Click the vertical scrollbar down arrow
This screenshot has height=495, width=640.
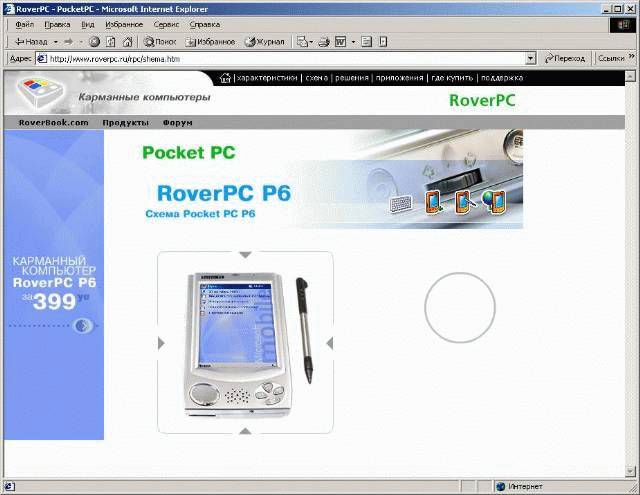tap(630, 471)
